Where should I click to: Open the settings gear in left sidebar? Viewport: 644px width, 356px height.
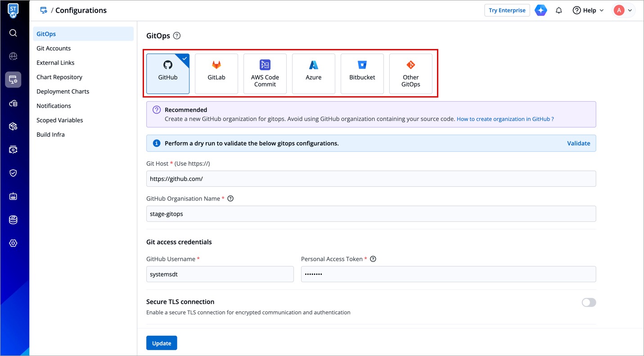click(x=13, y=243)
